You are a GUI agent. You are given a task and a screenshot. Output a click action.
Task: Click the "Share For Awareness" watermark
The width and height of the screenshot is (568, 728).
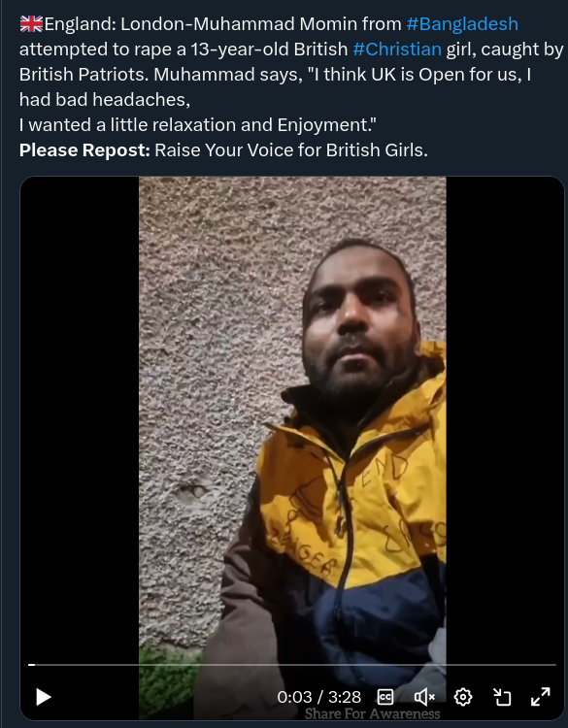372,713
